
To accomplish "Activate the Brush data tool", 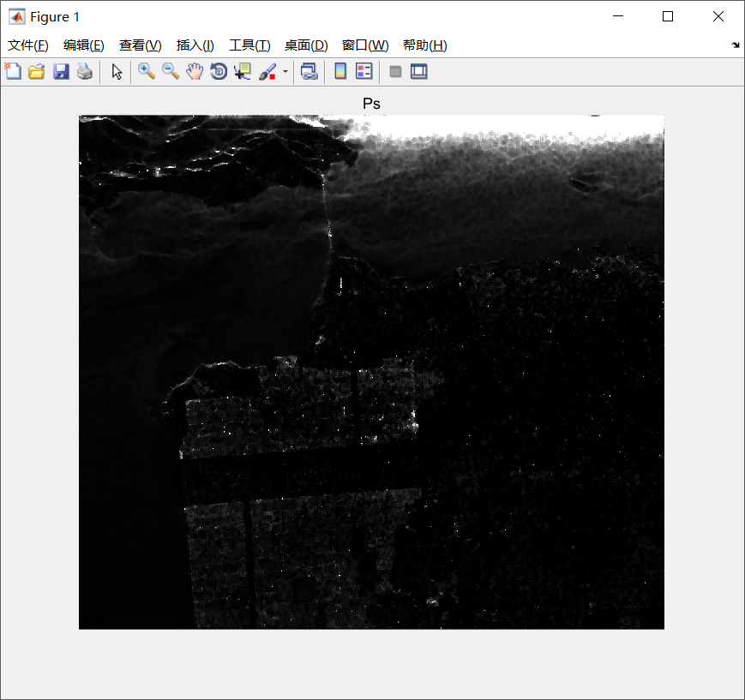I will [267, 71].
